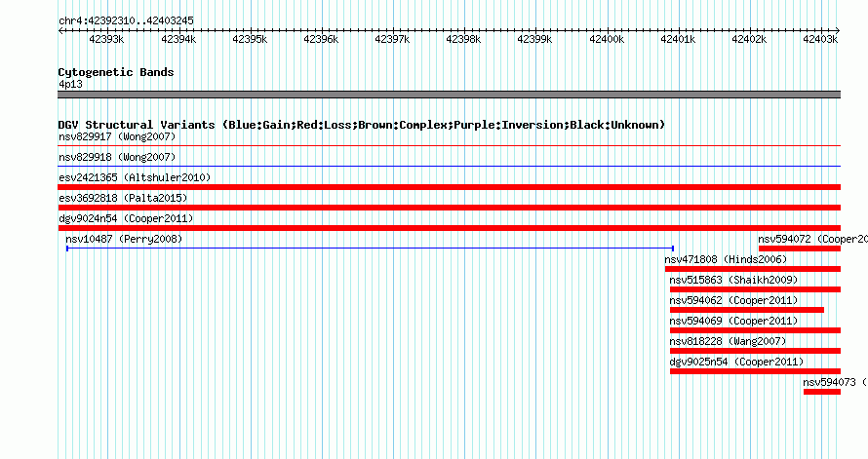Open the nsv10487 (Perry2008) variant label
Image resolution: width=868 pixels, height=459 pixels.
click(124, 239)
